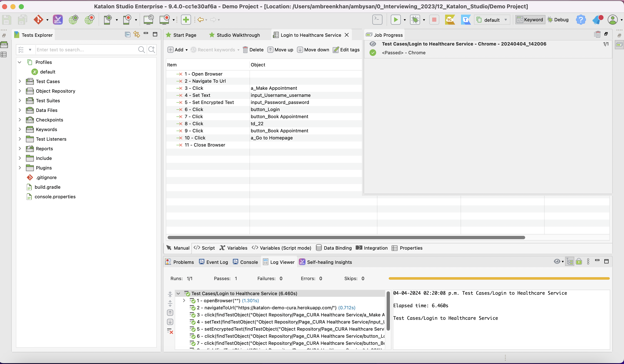Image resolution: width=624 pixels, height=364 pixels.
Task: Click the Delete step button
Action: pos(253,50)
